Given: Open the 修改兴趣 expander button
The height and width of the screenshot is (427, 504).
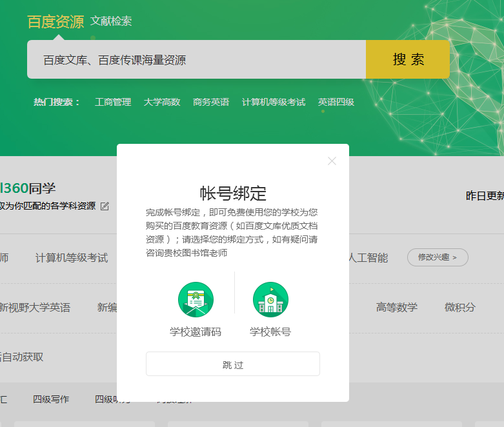Looking at the screenshot, I should pos(437,257).
